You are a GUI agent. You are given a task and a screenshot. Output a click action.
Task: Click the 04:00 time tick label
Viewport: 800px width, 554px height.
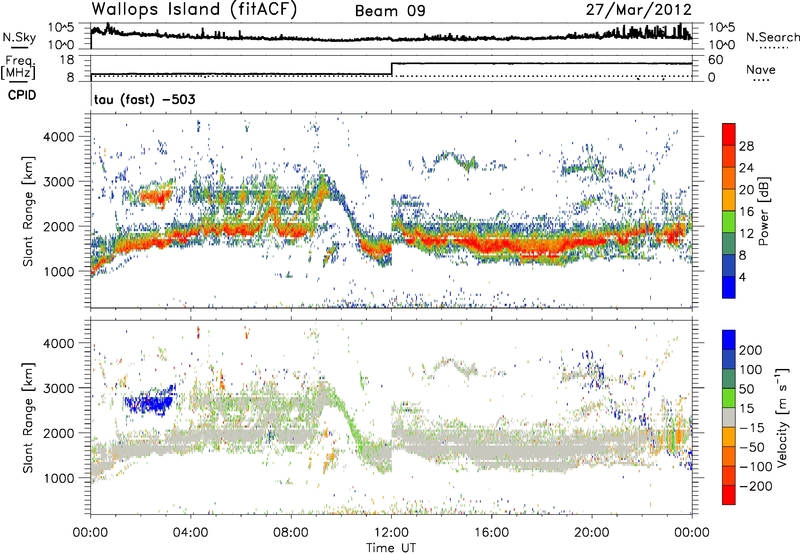(191, 533)
